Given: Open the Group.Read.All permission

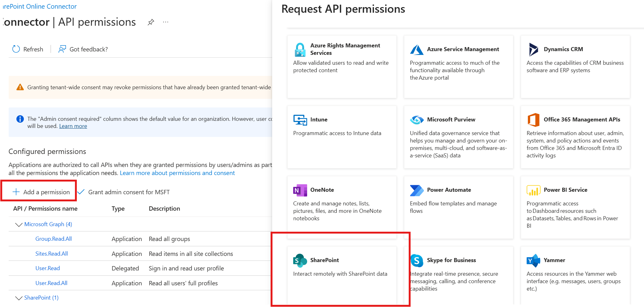Looking at the screenshot, I should [x=54, y=239].
